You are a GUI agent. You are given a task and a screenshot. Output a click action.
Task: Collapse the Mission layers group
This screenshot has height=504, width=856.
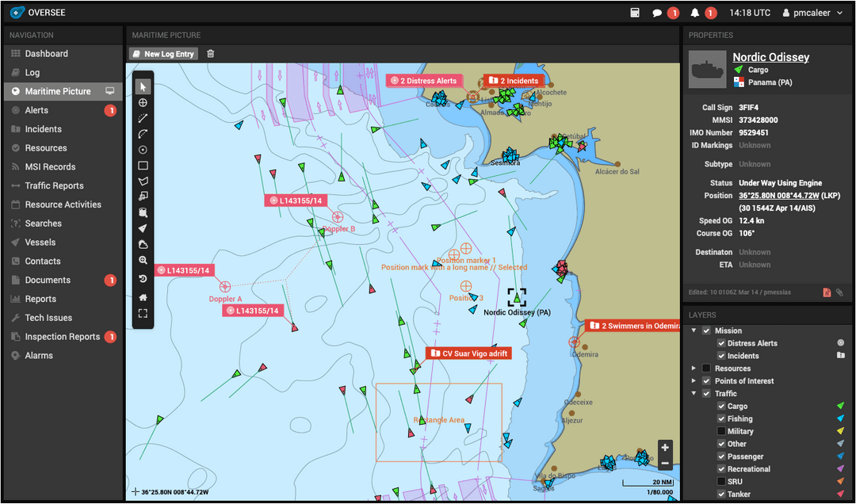pyautogui.click(x=694, y=330)
